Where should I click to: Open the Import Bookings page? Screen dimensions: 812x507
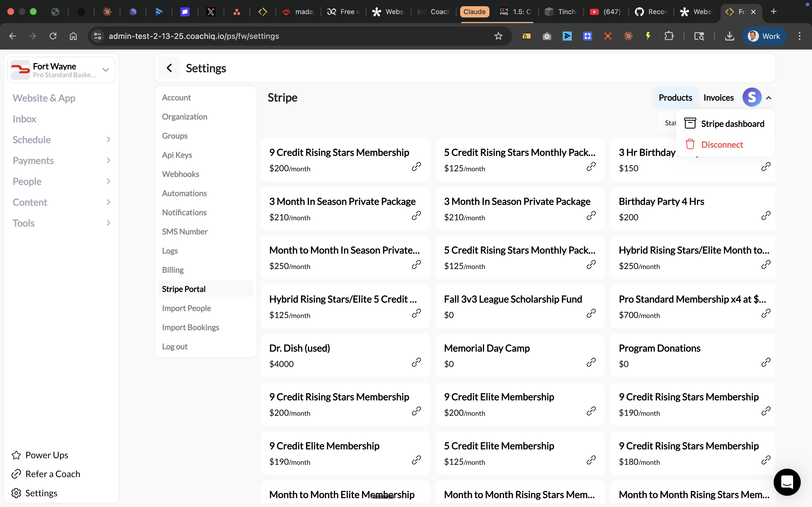pos(191,327)
